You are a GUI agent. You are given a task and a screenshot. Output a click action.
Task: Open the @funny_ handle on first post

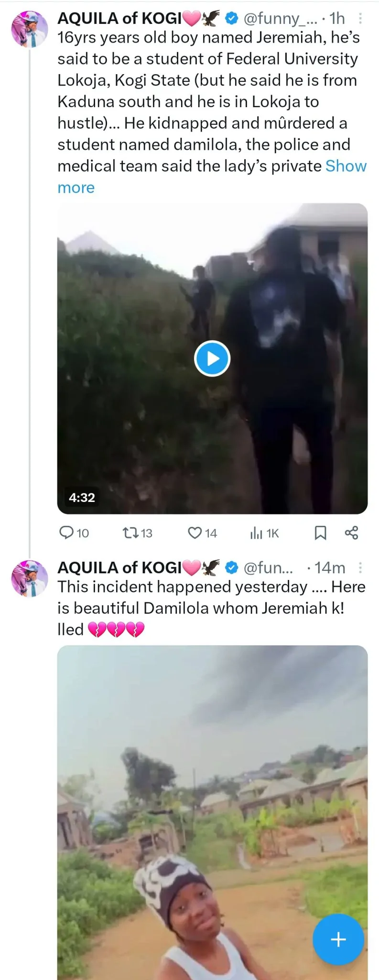pyautogui.click(x=280, y=18)
